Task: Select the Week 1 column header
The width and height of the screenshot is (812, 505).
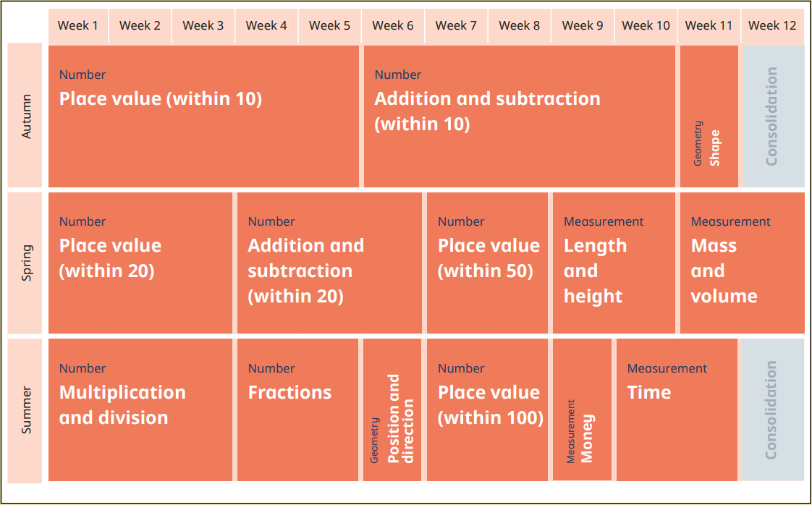Action: coord(78,25)
